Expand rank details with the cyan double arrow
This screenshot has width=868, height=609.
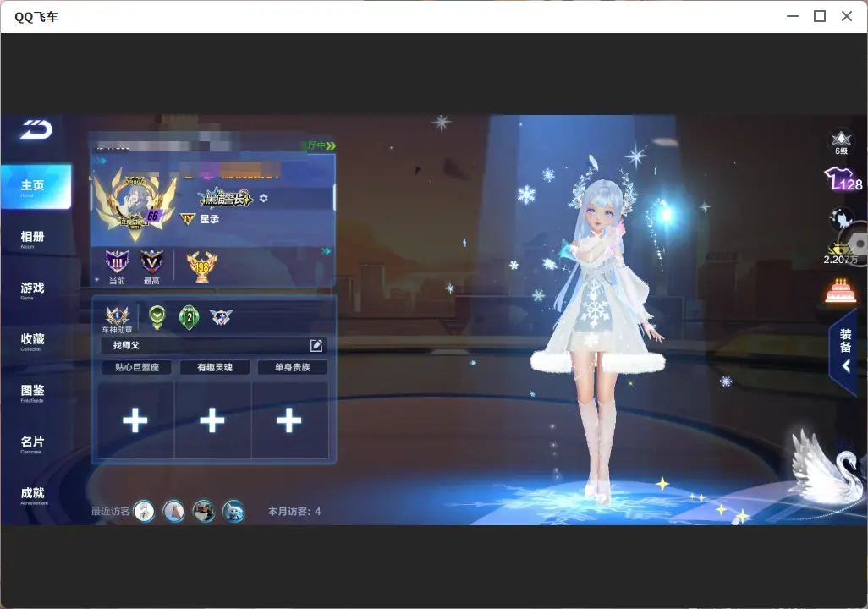(x=326, y=251)
